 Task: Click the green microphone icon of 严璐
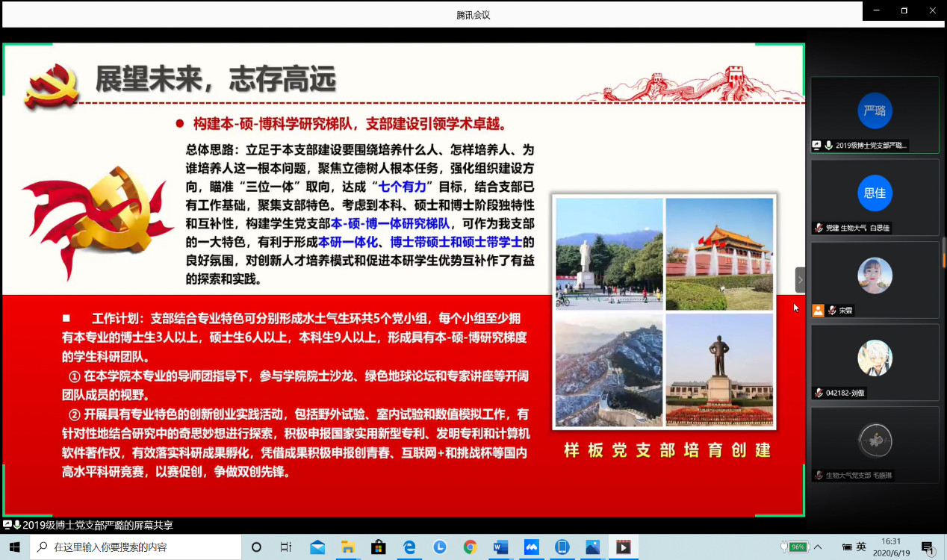pyautogui.click(x=829, y=146)
